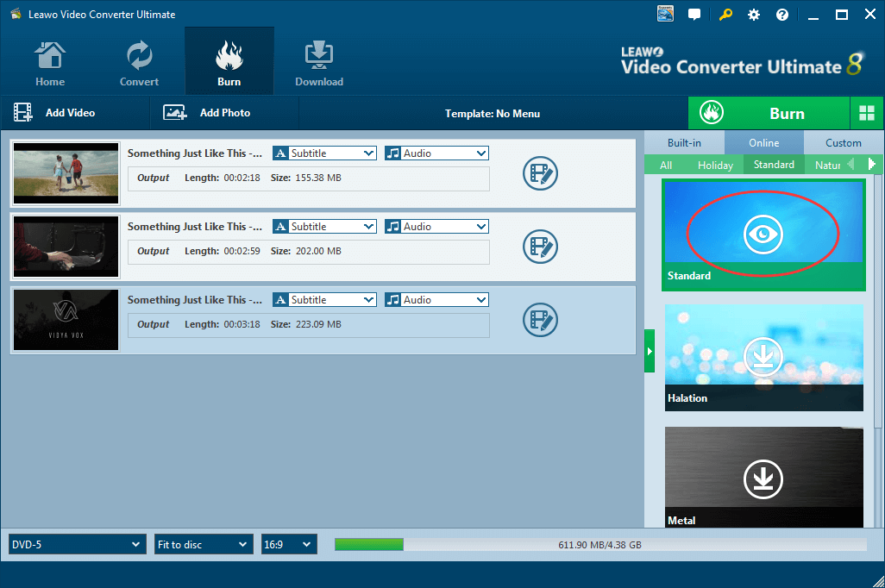Click the Template: No Menu label
Screen dimensions: 885x588
[x=493, y=114]
